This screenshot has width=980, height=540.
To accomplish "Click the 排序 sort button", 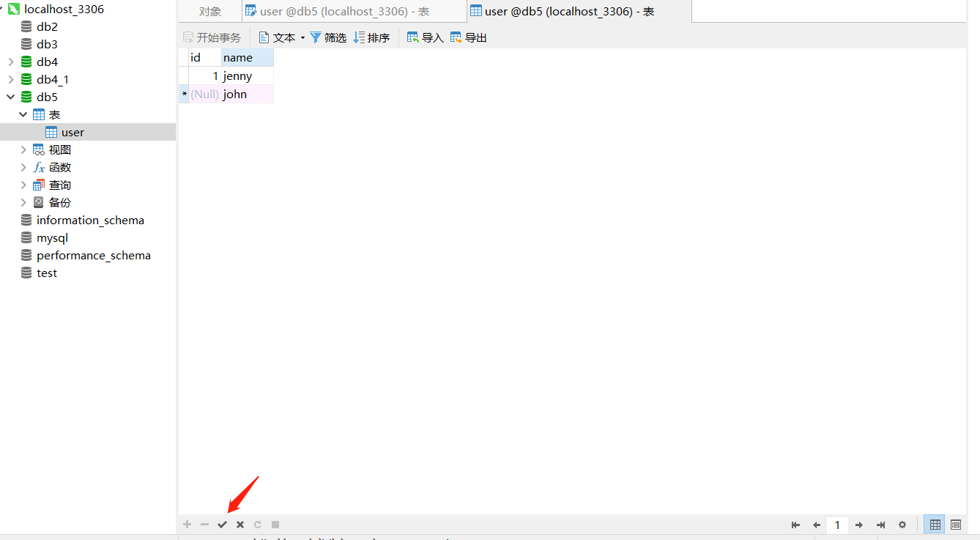I will (371, 37).
